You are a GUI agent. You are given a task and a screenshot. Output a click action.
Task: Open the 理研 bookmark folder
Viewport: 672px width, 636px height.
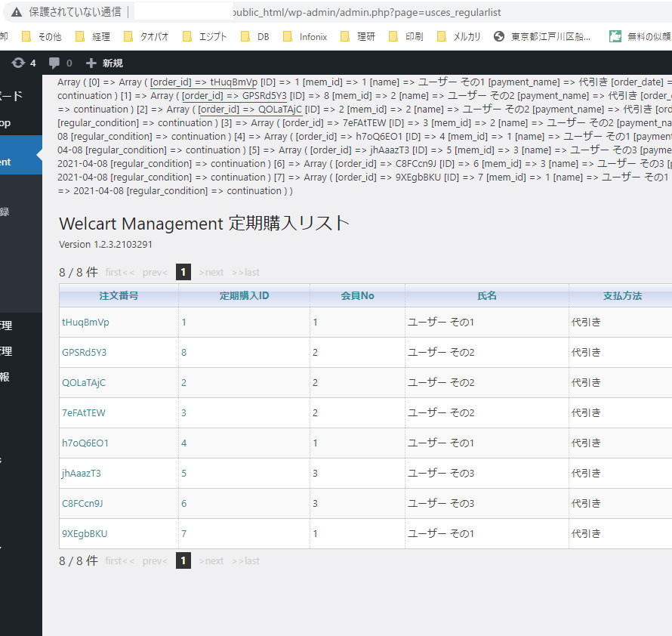pos(358,37)
